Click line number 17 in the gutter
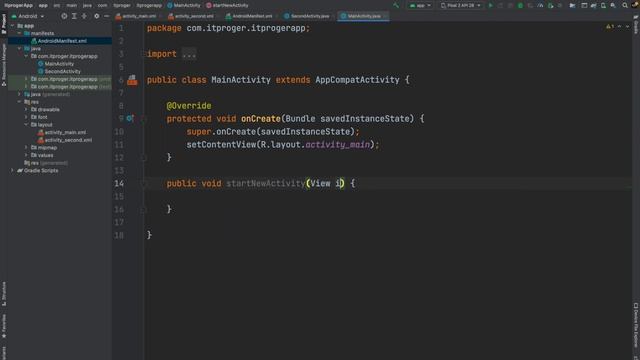640x360 pixels. click(119, 222)
